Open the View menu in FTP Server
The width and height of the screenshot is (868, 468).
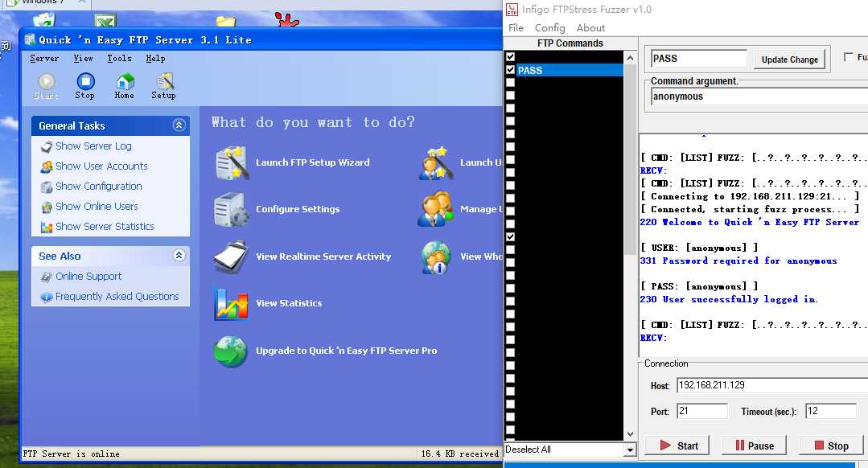pos(83,58)
